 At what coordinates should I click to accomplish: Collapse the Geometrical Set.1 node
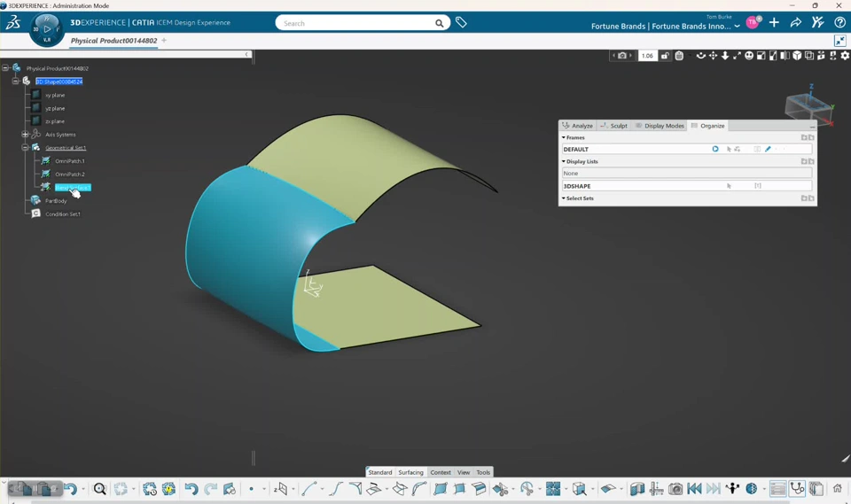click(x=25, y=148)
